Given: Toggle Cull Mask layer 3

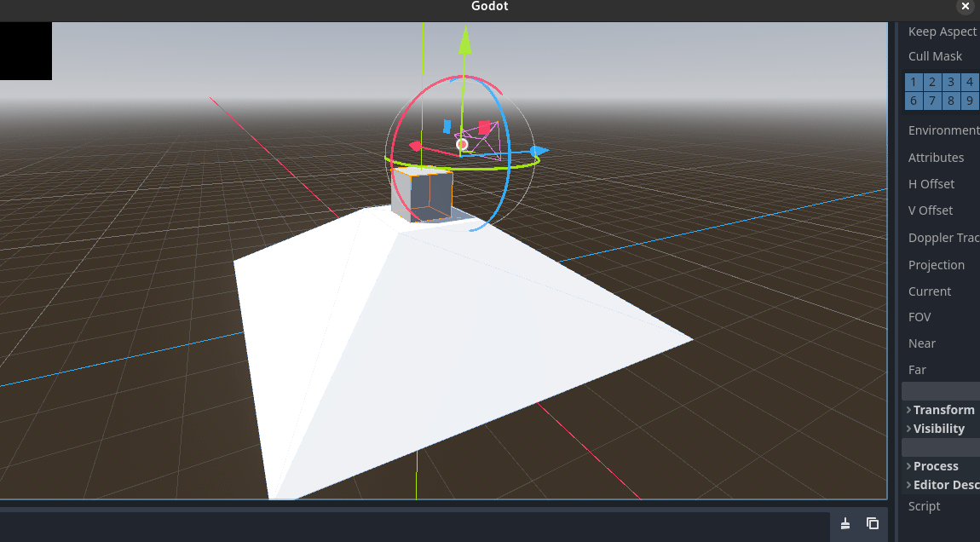Looking at the screenshot, I should tap(950, 82).
